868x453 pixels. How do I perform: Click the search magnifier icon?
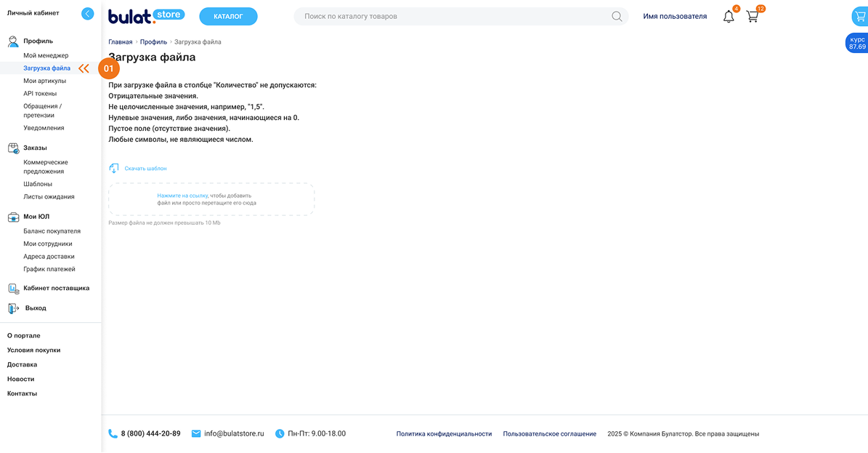coord(617,16)
